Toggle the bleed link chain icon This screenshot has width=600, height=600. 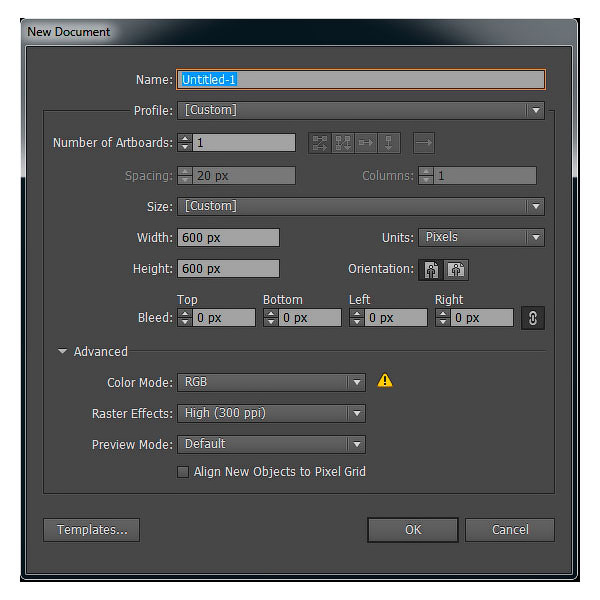[x=533, y=318]
